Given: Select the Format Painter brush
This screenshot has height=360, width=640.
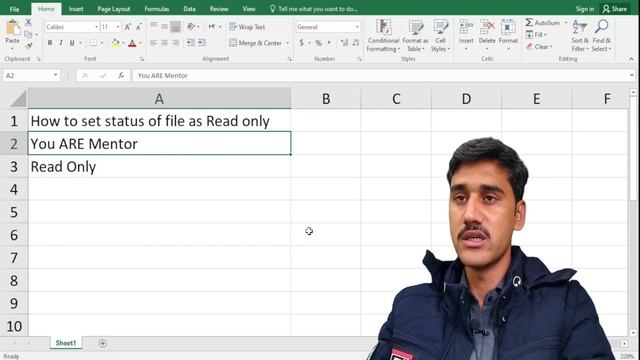Looking at the screenshot, I should click(x=28, y=46).
